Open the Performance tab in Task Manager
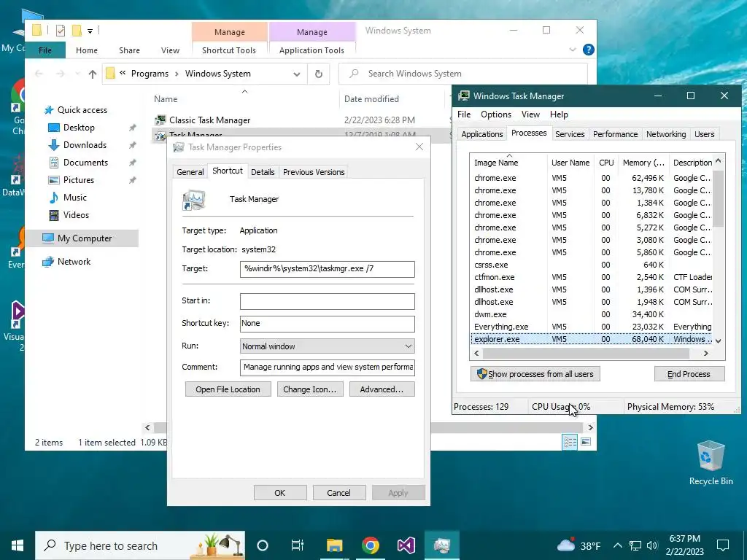The height and width of the screenshot is (560, 747). (615, 134)
